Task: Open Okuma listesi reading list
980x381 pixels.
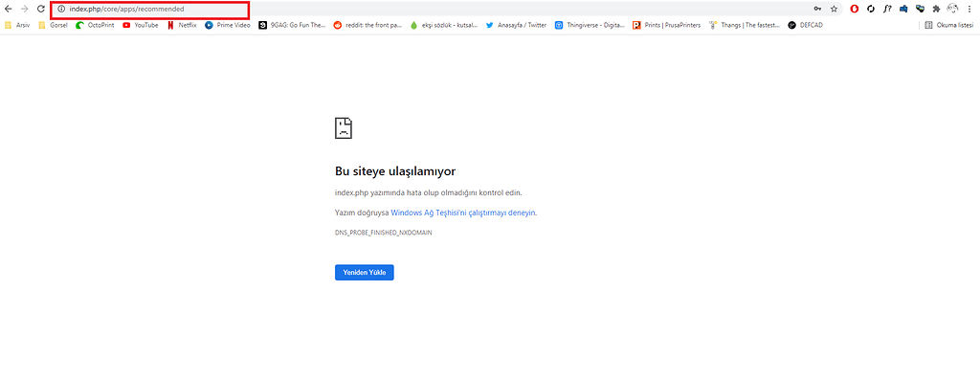Action: pyautogui.click(x=948, y=26)
